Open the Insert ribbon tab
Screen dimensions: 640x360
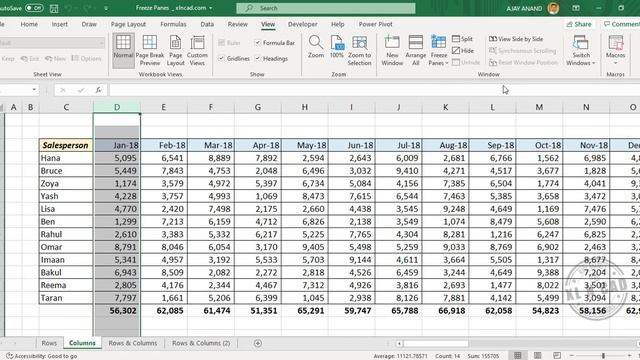(x=60, y=24)
